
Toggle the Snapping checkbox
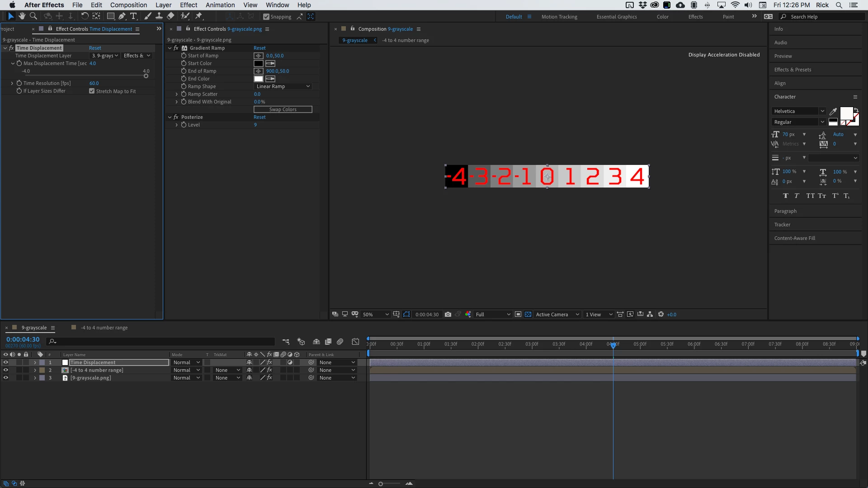point(266,17)
